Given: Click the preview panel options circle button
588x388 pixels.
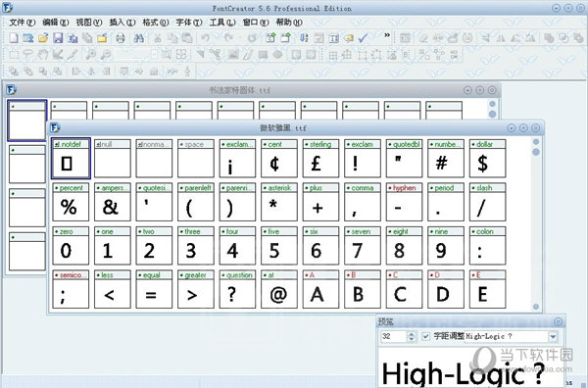Looking at the screenshot, I should tap(558, 321).
